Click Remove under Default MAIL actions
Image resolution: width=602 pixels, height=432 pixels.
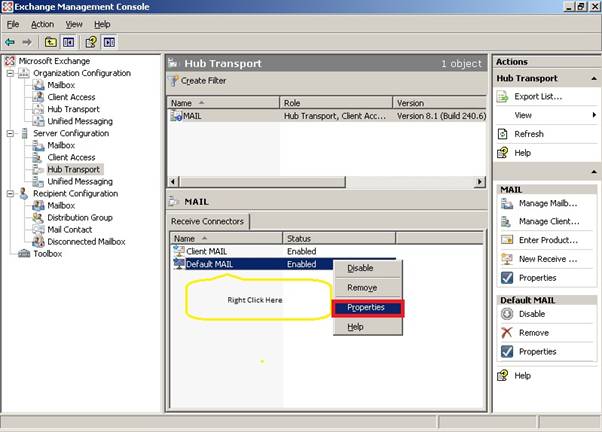[x=534, y=333]
